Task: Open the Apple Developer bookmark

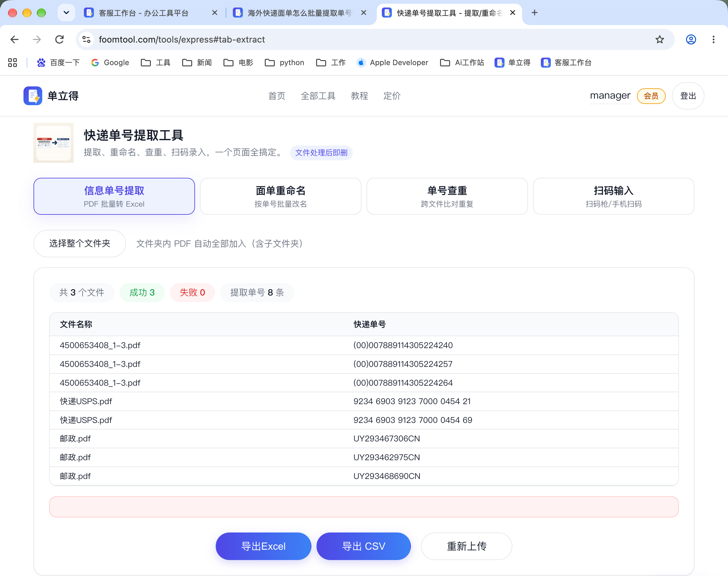Action: click(392, 62)
